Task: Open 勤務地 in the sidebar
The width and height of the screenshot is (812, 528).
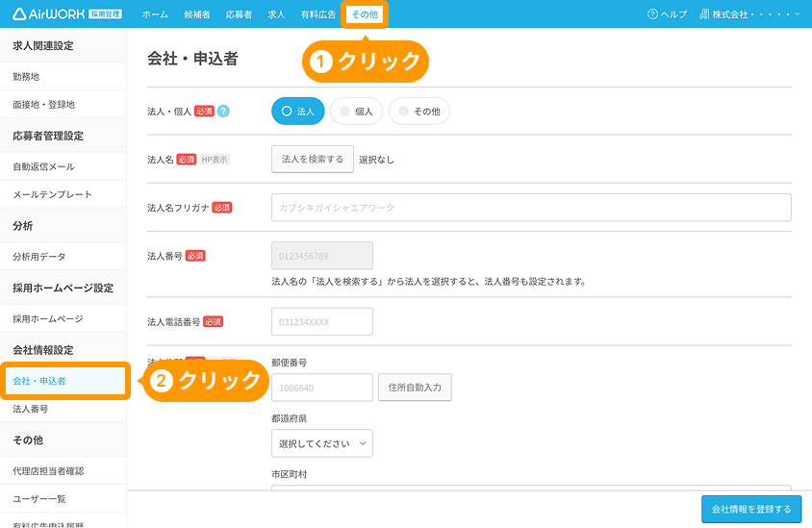Action: [63, 77]
